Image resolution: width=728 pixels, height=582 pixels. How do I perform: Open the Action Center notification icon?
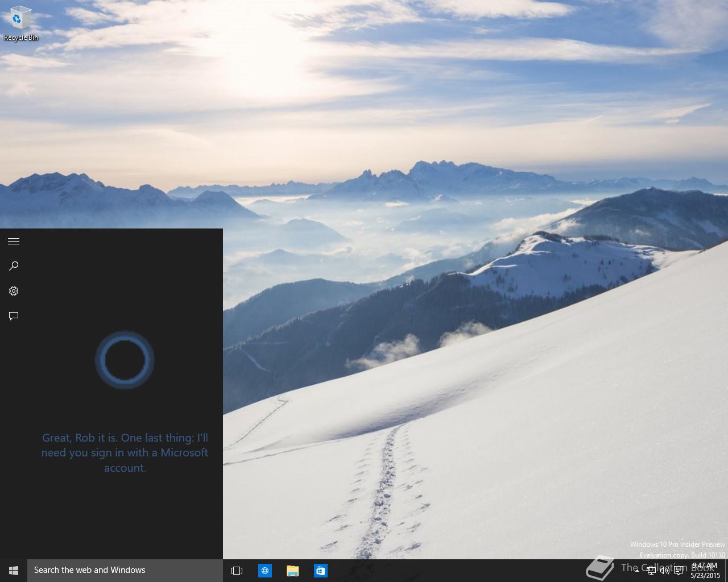[x=679, y=571]
